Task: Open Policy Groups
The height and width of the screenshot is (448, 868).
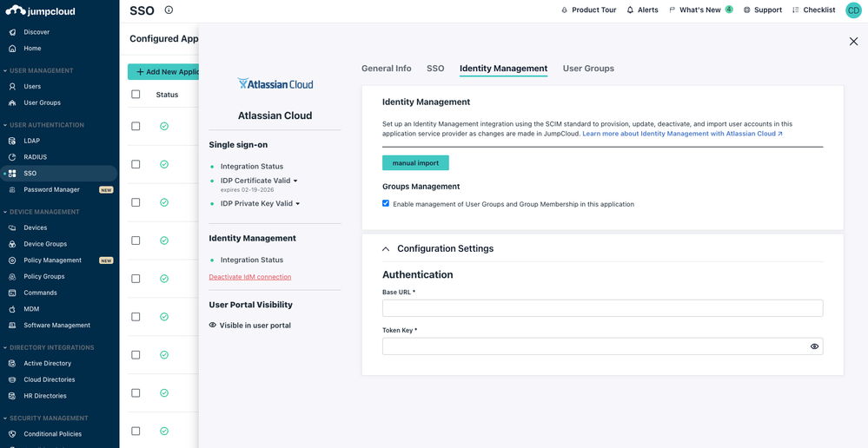Action: coord(43,277)
